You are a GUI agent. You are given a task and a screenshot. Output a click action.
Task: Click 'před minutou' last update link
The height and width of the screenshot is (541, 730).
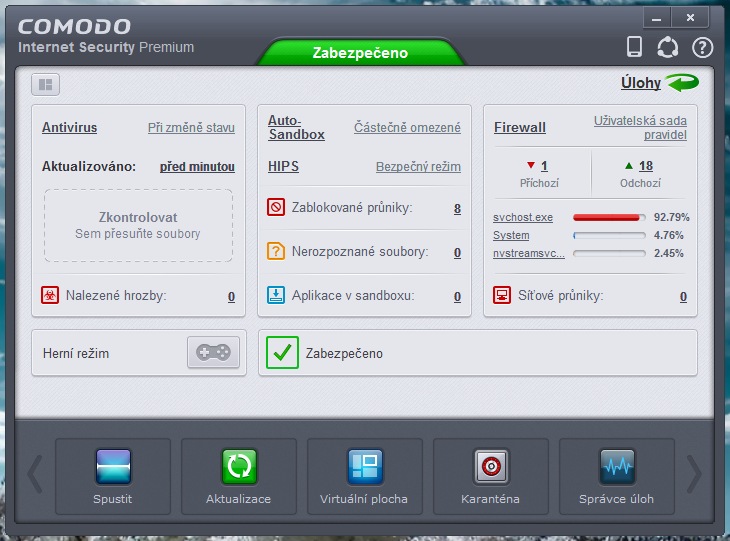coord(197,167)
